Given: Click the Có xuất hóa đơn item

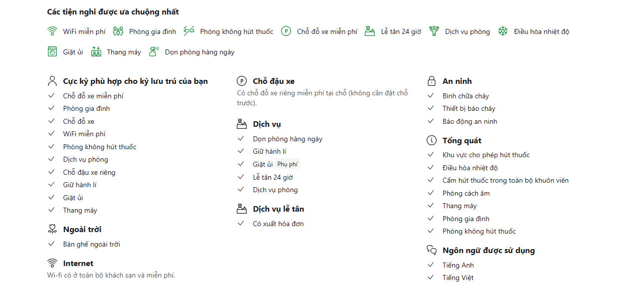Looking at the screenshot, I should (278, 224).
